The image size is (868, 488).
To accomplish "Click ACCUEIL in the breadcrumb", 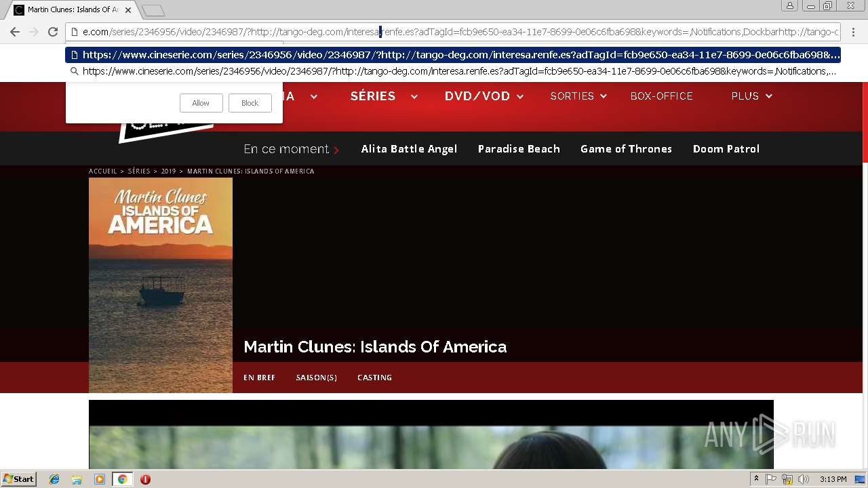I will (x=103, y=171).
